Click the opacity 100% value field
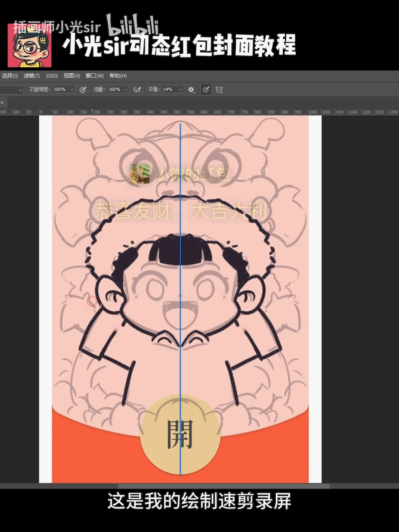399x532 pixels. click(60, 90)
